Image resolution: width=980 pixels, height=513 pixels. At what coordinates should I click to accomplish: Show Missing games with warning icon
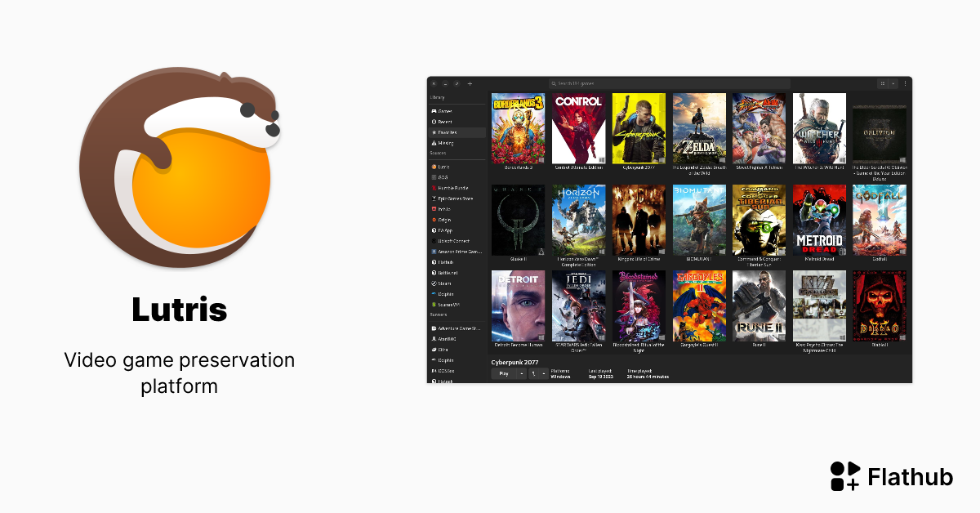457,143
